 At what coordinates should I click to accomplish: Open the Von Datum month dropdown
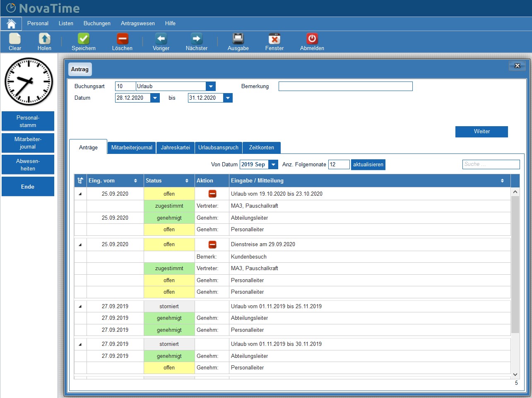coord(273,165)
